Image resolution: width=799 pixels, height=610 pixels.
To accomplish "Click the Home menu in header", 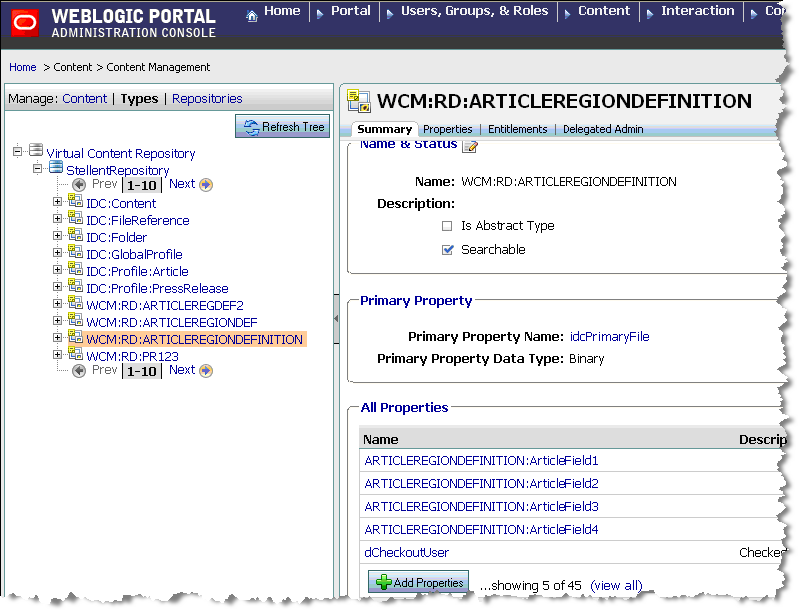I will [x=282, y=11].
